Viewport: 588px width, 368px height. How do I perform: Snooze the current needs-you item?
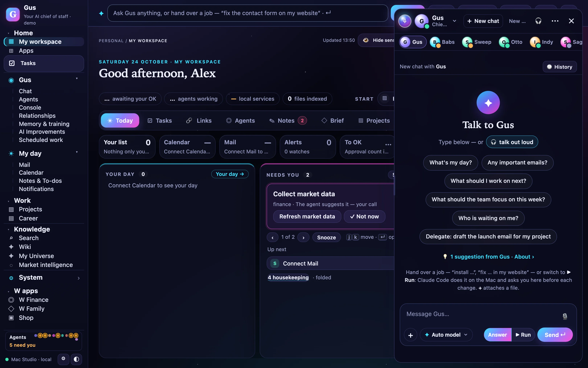point(326,237)
